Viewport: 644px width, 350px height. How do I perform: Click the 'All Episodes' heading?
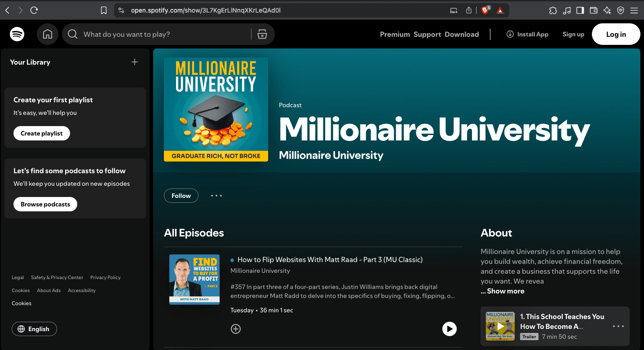[x=194, y=233]
